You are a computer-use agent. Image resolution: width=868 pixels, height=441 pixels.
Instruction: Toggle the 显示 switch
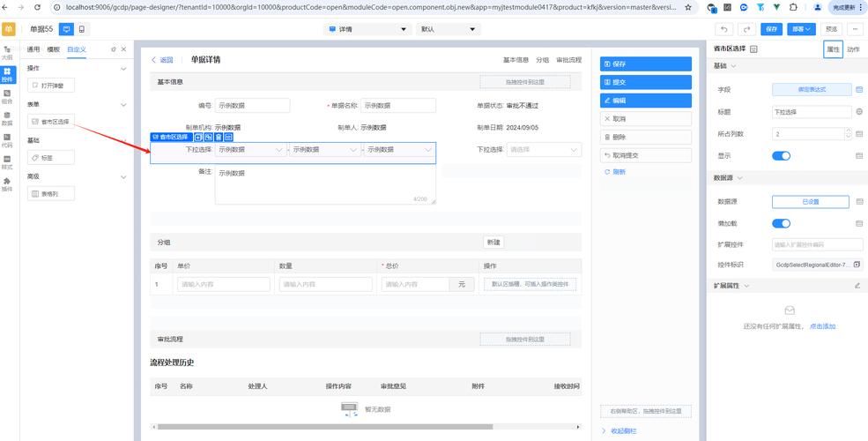tap(781, 156)
